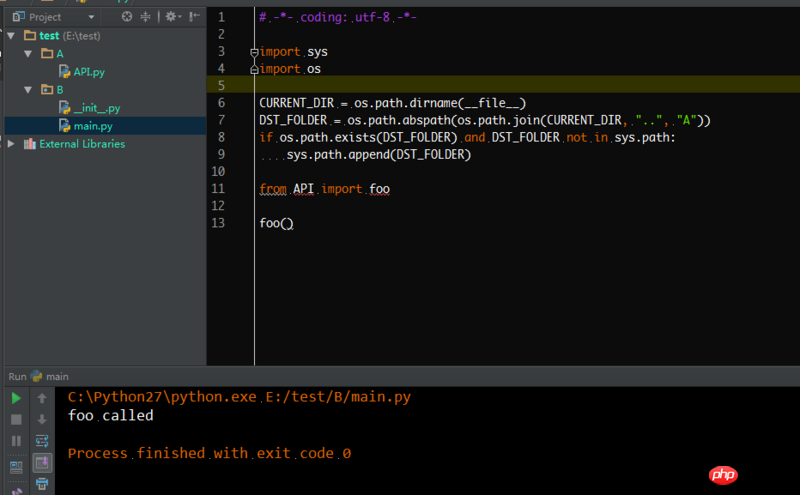Screen dimensions: 800x495
Task: Collapse the import block fold marker
Action: (255, 52)
